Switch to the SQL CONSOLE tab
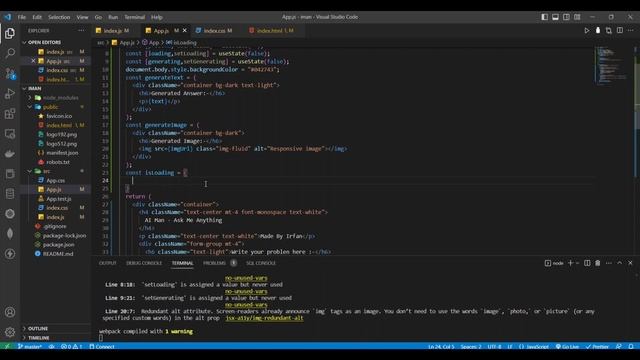Viewport: 640px width, 360px height. point(261,263)
